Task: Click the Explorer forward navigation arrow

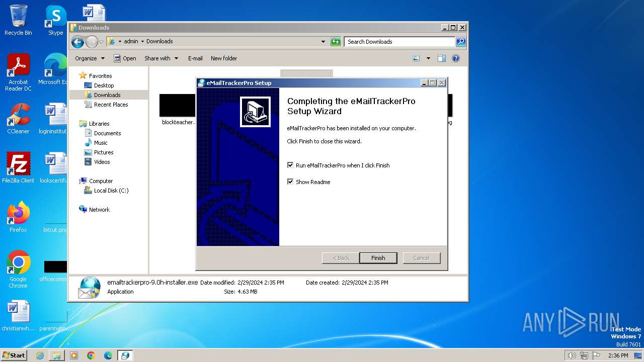Action: click(92, 42)
